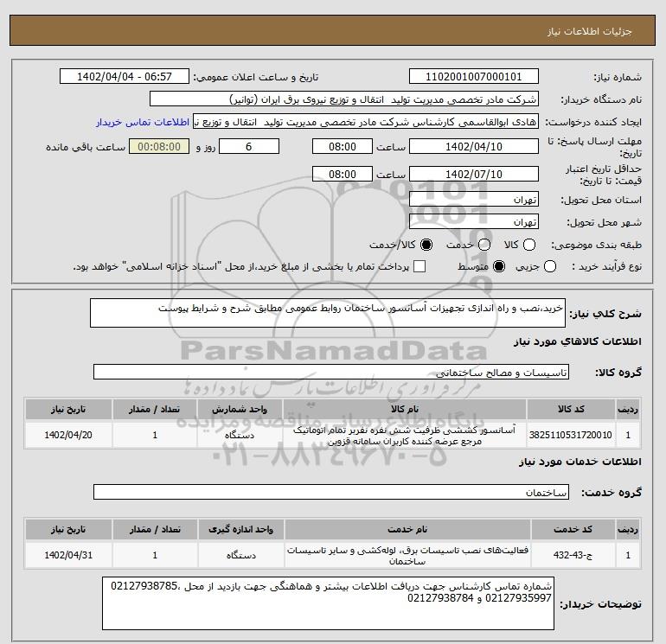Click the remaining days field showing 6
This screenshot has height=644, width=666.
pyautogui.click(x=249, y=146)
